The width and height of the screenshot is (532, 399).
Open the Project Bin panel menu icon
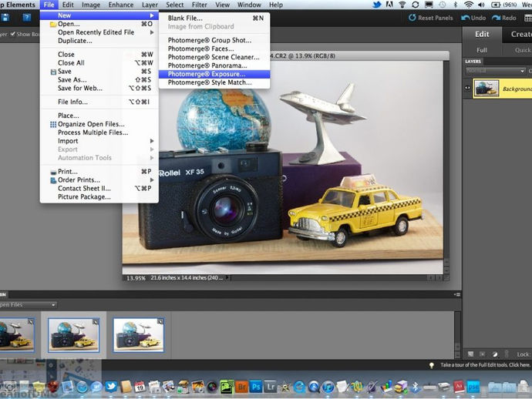click(x=457, y=294)
